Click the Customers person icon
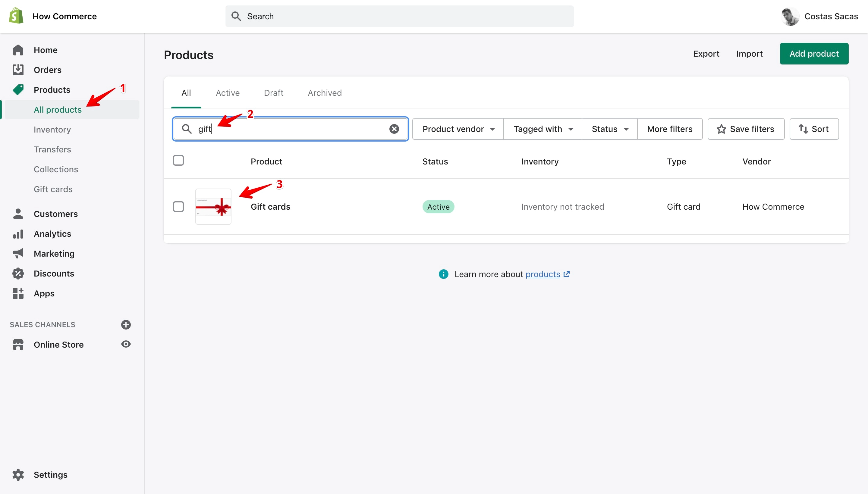Image resolution: width=868 pixels, height=494 pixels. click(18, 214)
